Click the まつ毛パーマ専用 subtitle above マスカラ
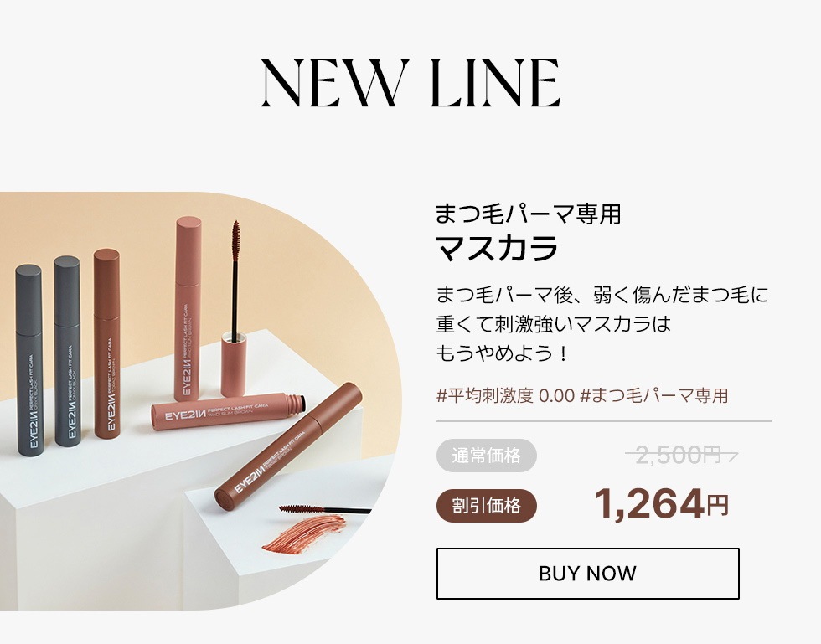 [529, 214]
